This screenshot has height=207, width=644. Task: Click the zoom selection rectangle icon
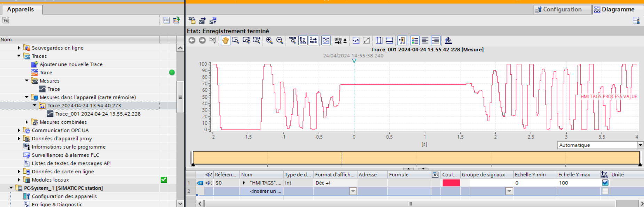tap(236, 41)
